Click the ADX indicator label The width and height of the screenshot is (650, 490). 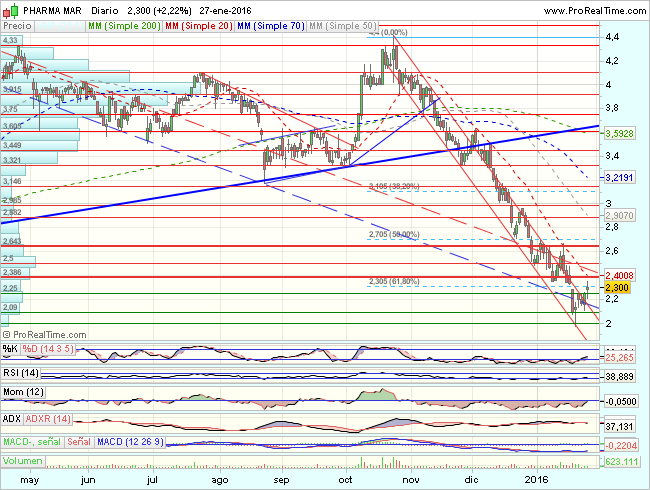[x=12, y=419]
